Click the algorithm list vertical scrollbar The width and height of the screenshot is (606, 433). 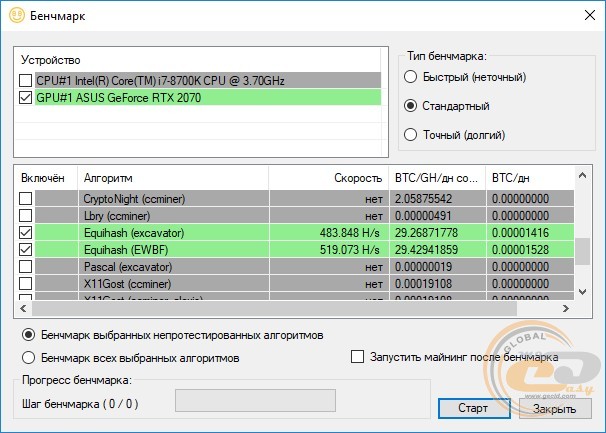pyautogui.click(x=583, y=240)
